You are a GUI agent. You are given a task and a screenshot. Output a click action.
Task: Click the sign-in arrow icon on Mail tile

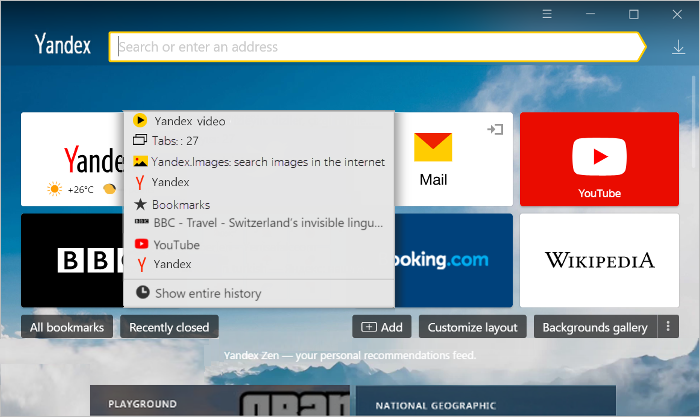click(495, 129)
